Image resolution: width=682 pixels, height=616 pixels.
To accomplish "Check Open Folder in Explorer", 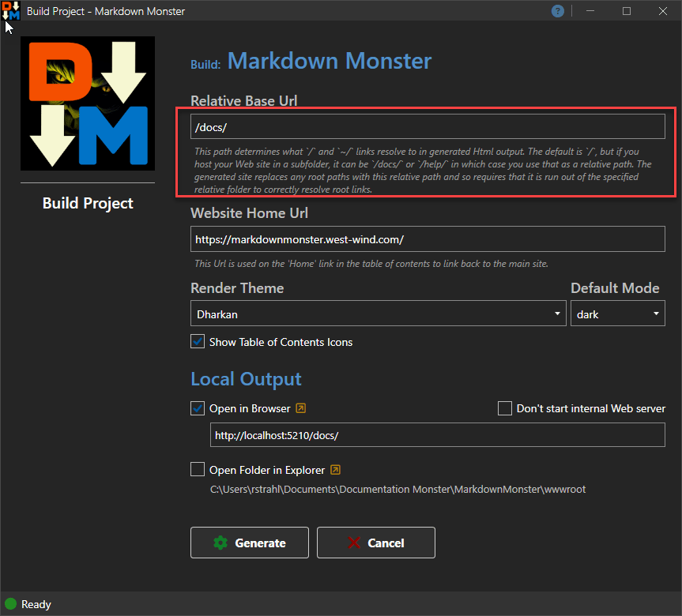I will point(197,469).
